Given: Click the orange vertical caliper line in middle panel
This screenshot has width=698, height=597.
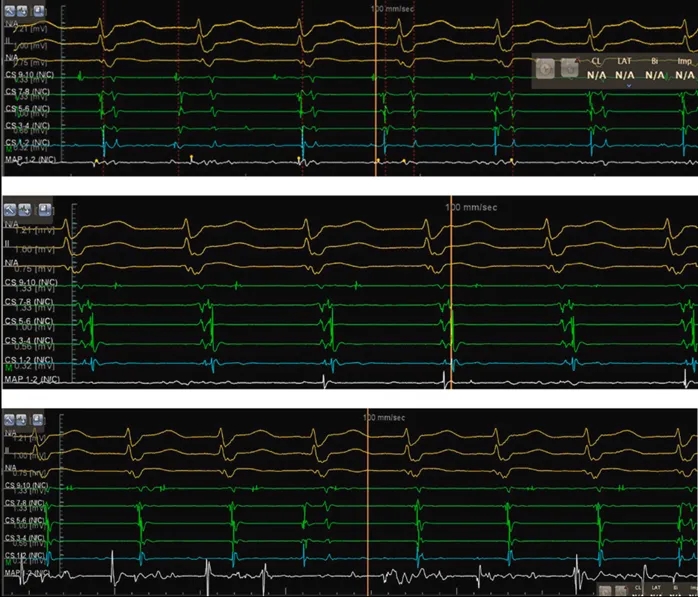Looking at the screenshot, I should (451, 300).
